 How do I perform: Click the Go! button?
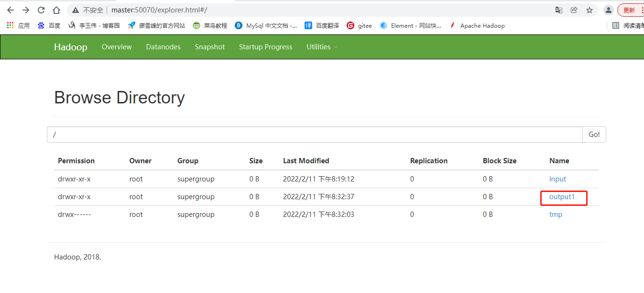point(594,135)
